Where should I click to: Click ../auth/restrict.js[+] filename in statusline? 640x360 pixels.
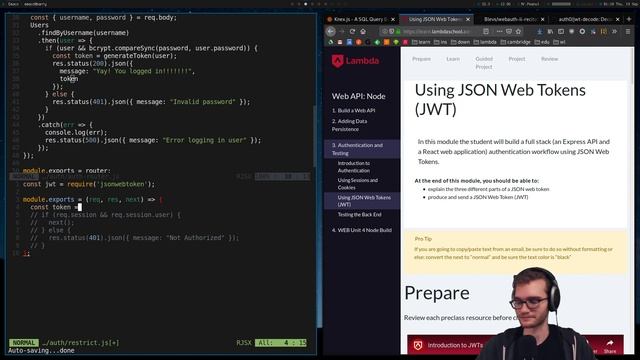pyautogui.click(x=80, y=343)
